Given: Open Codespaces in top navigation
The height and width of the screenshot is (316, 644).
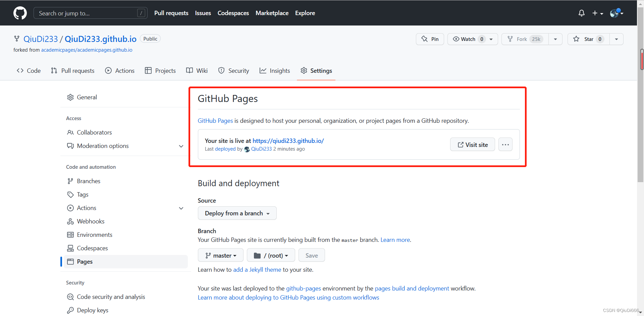Looking at the screenshot, I should click(233, 13).
